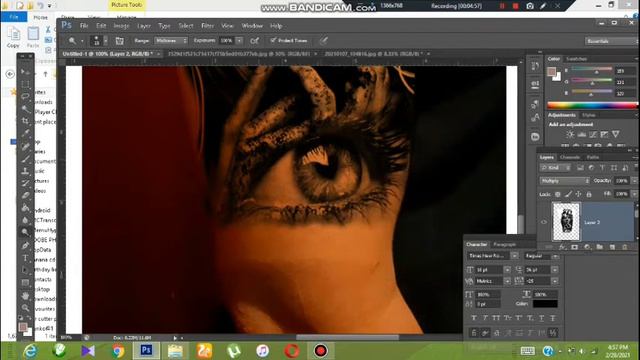Click the Curves adjustment icon
Viewport: 640px width, 360px height.
[593, 134]
